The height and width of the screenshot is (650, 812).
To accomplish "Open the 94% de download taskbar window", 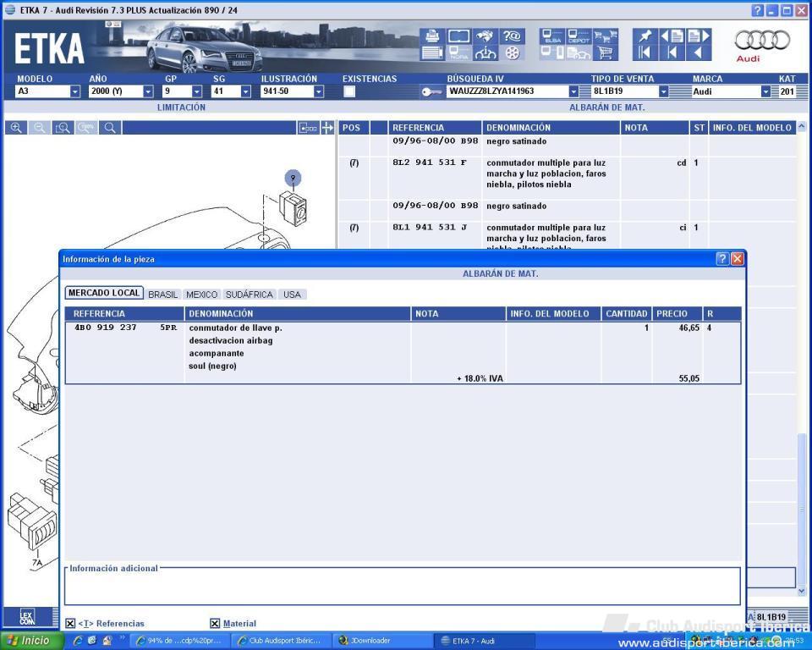I will [x=178, y=641].
